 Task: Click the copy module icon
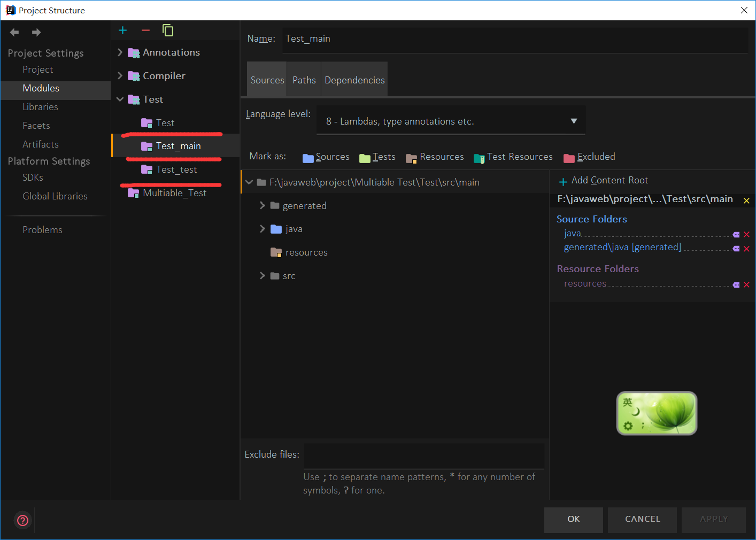(168, 30)
